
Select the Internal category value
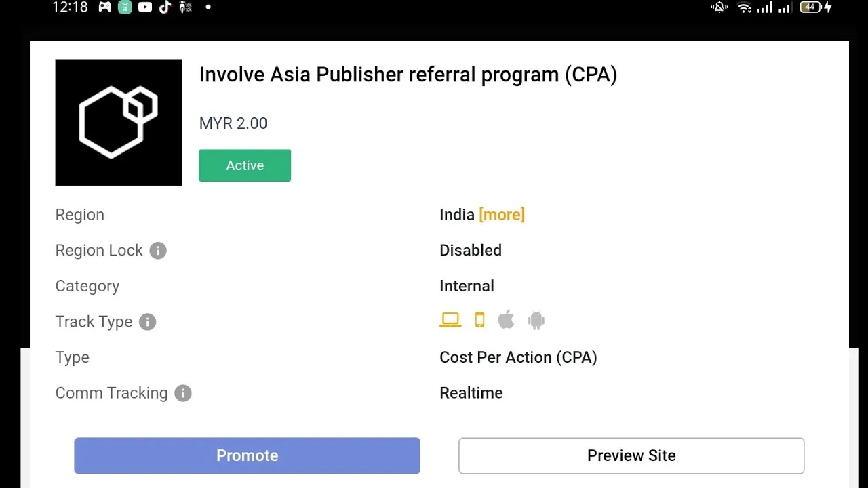[467, 286]
